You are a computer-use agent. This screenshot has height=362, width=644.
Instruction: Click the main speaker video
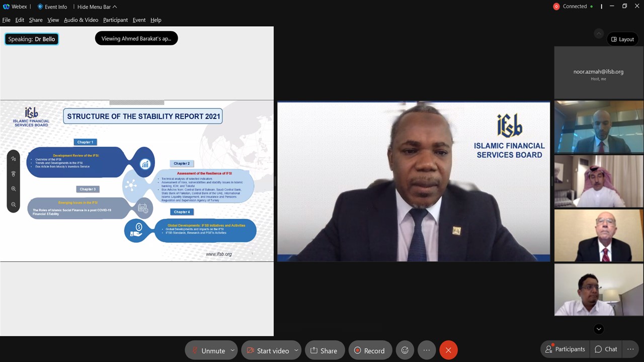[414, 182]
